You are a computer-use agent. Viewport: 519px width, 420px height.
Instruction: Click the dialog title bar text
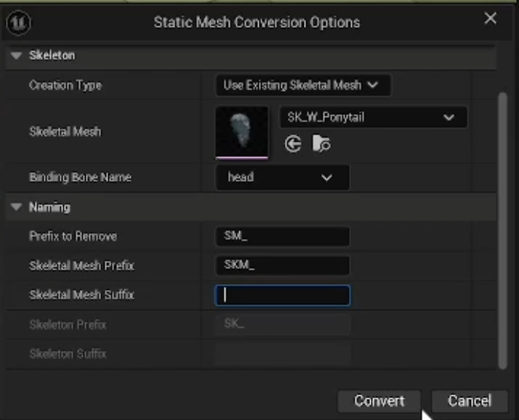[x=256, y=22]
